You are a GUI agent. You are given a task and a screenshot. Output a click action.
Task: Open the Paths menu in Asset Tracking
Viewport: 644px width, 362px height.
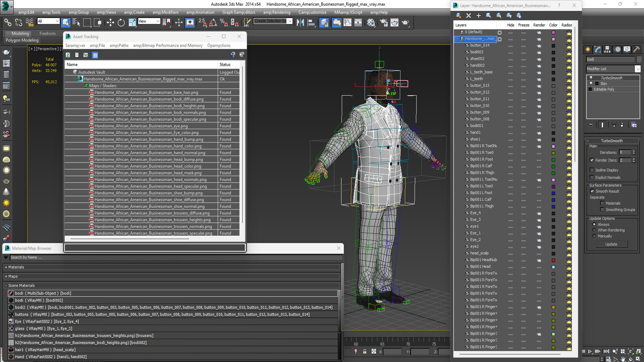pyautogui.click(x=119, y=46)
